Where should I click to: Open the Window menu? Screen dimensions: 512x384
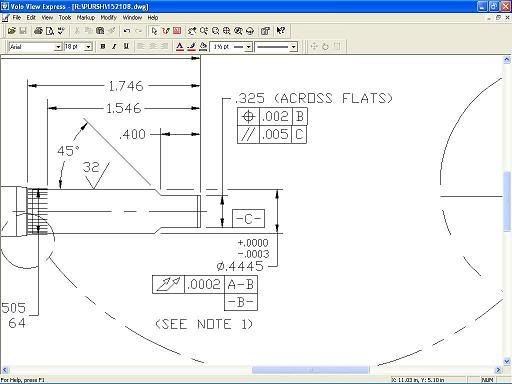click(132, 18)
